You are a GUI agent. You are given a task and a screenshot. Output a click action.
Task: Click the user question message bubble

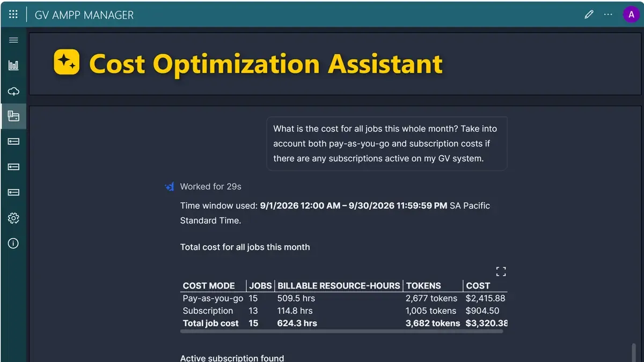click(387, 144)
